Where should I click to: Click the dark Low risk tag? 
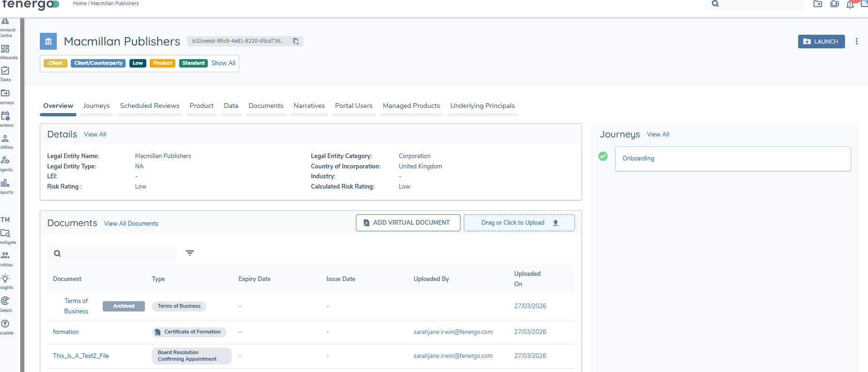[138, 63]
